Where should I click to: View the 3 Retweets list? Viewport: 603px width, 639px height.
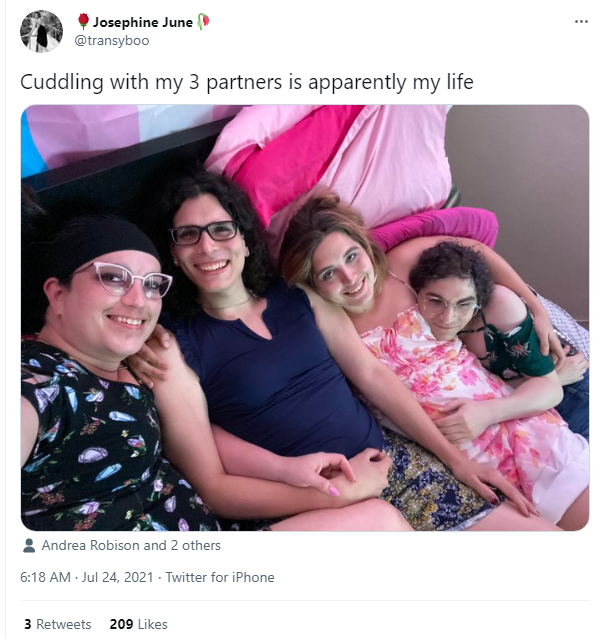coord(57,624)
